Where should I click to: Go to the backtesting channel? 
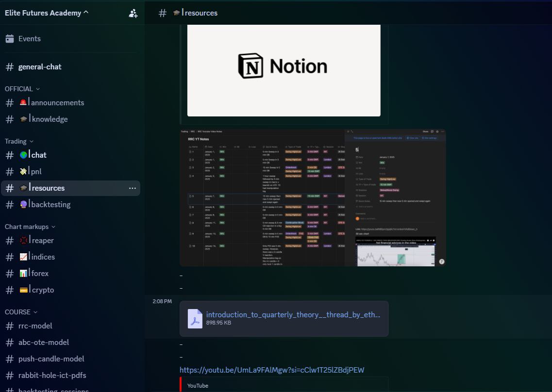tap(50, 205)
